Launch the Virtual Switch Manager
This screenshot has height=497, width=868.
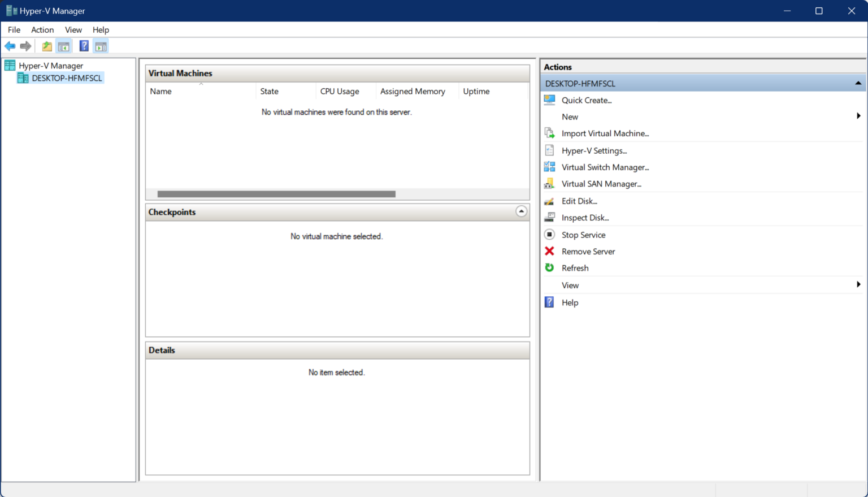pyautogui.click(x=605, y=167)
